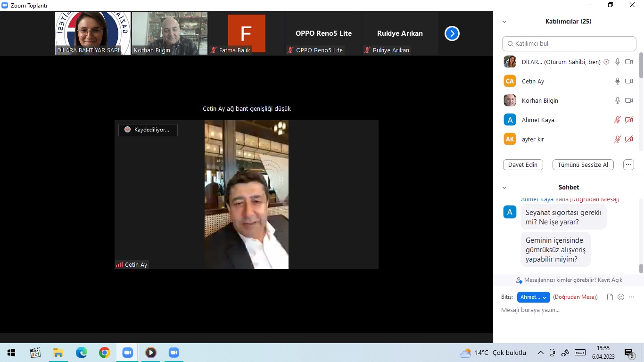Viewport: 644px width, 362px height.
Task: Open Microsoft Edge from taskbar
Action: tap(82, 353)
